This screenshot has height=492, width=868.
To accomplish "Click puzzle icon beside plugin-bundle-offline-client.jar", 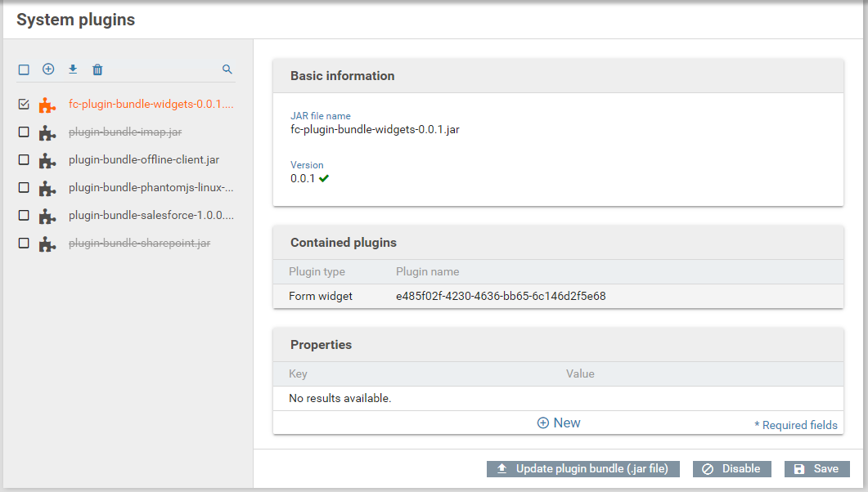I will coord(47,160).
